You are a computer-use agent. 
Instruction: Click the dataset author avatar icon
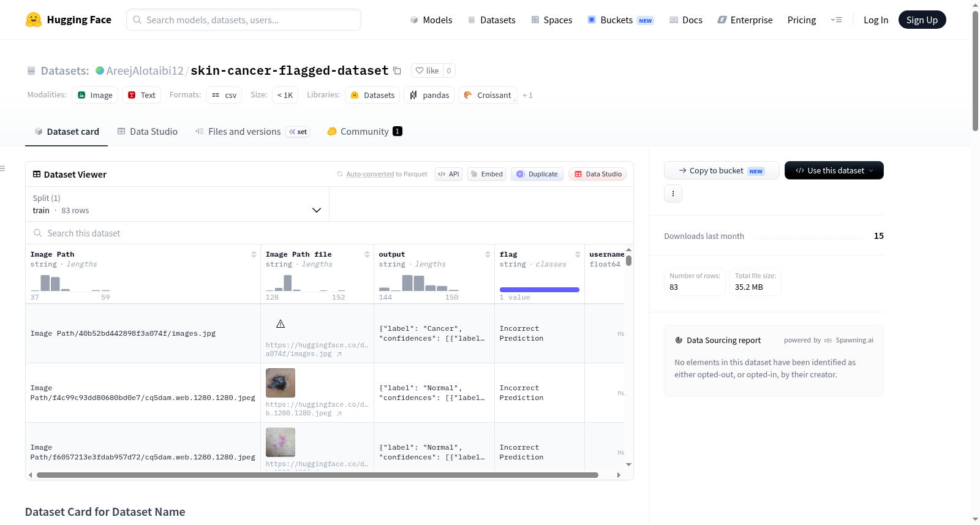100,70
